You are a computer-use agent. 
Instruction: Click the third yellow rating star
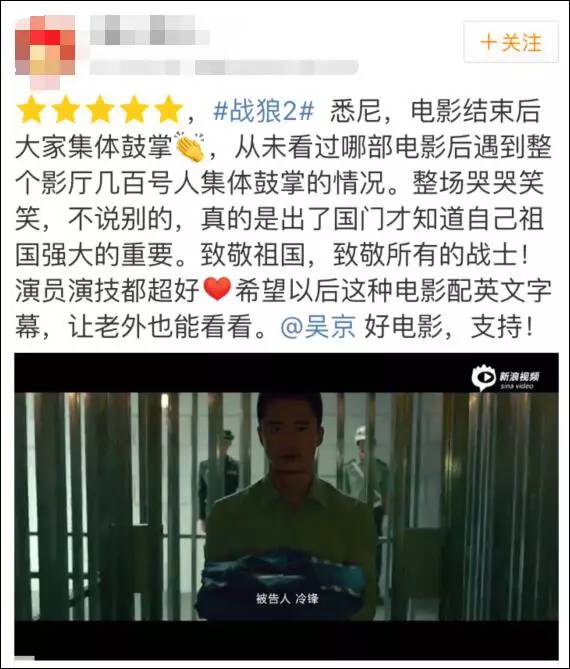(100, 110)
